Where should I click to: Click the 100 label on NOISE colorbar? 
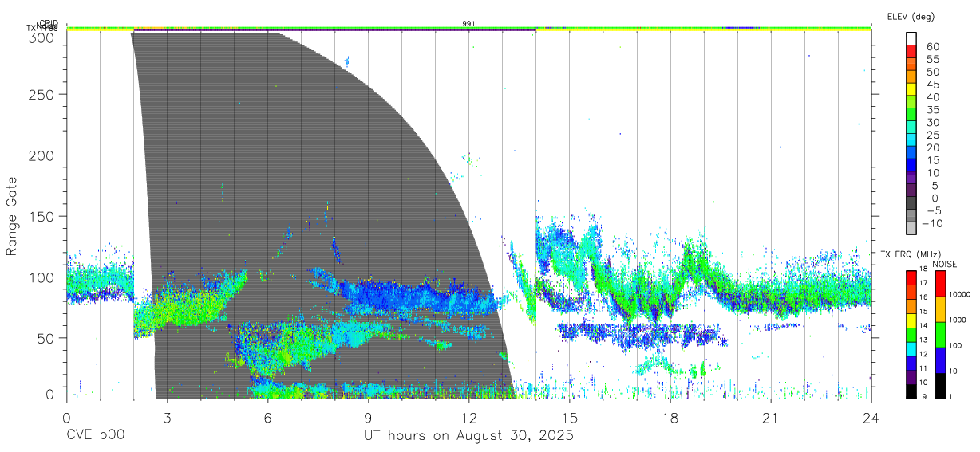tap(954, 345)
